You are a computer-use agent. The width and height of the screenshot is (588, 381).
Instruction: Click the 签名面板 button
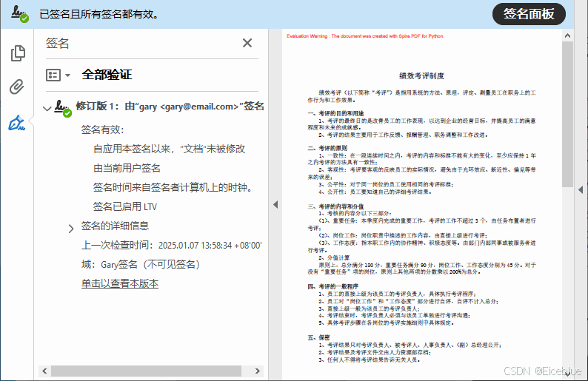(528, 14)
